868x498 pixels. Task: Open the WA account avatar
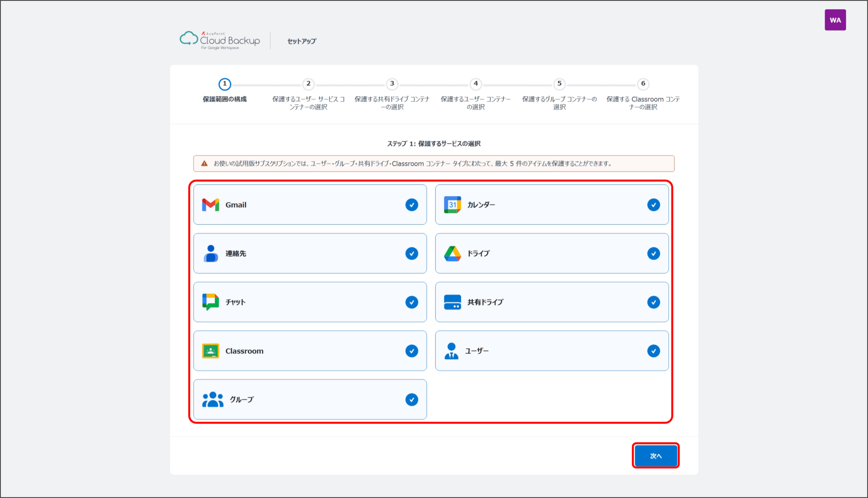coord(835,20)
